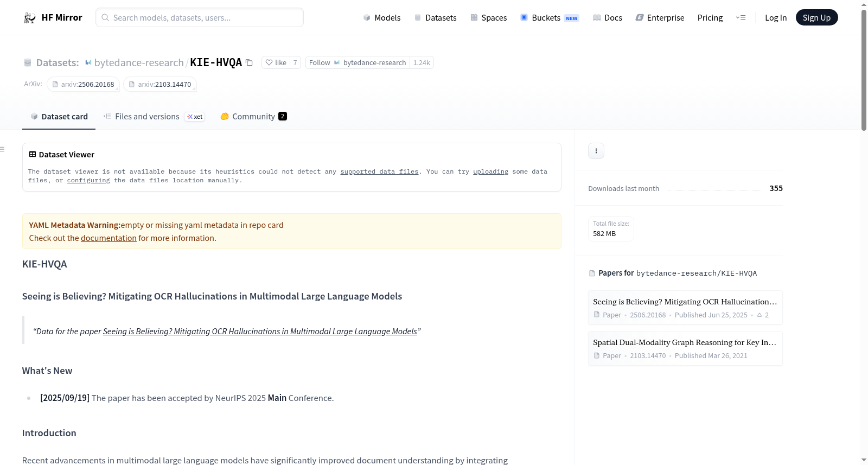Open arxiv:2506.20168 tag
The image size is (868, 465).
[x=83, y=84]
